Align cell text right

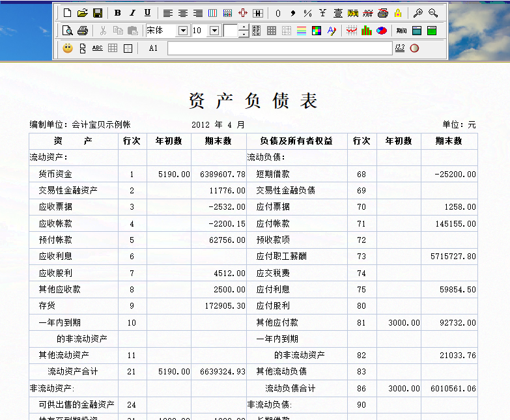[x=198, y=13]
